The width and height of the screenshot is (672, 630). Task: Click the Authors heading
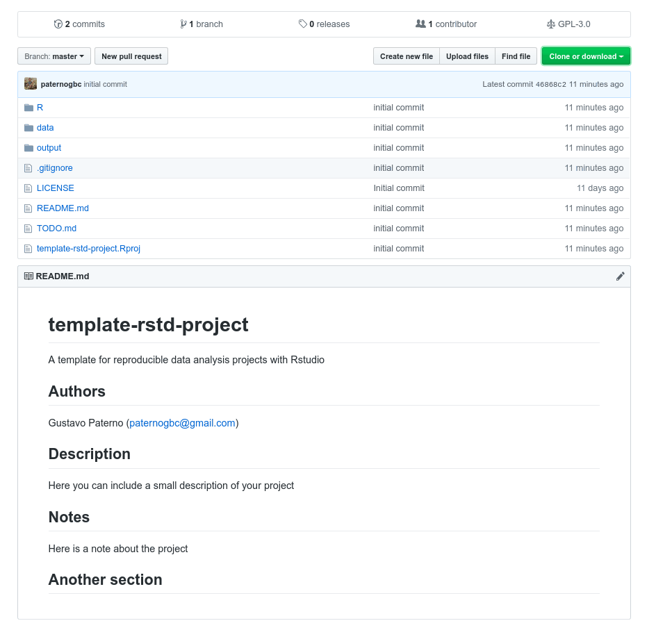point(76,392)
